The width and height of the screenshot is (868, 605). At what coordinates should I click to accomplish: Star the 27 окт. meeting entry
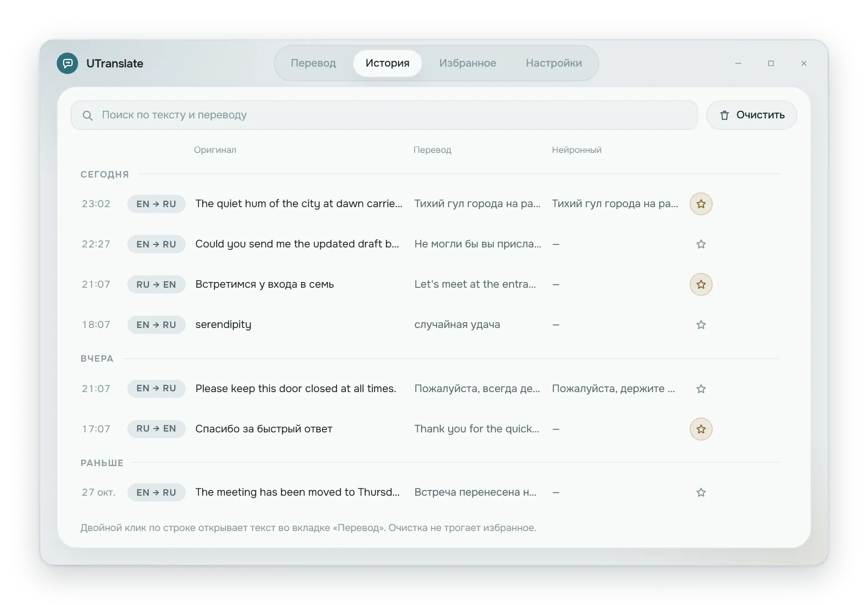coord(701,492)
